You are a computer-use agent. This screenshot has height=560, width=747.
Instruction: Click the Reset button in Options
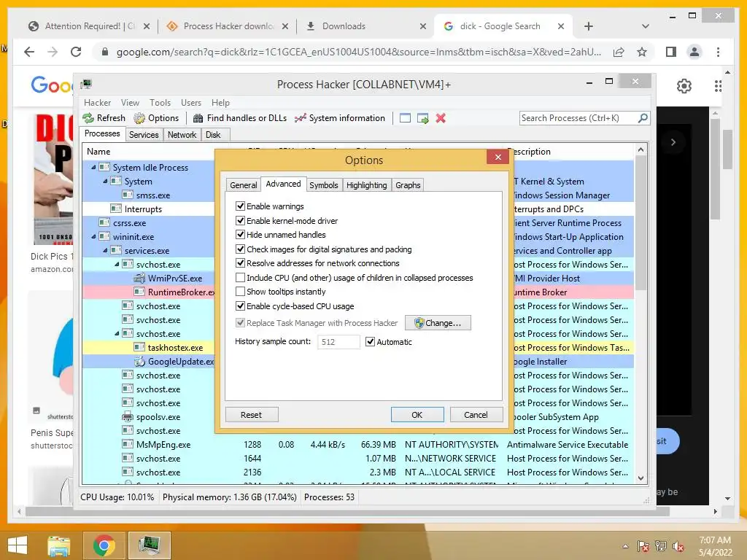point(252,415)
